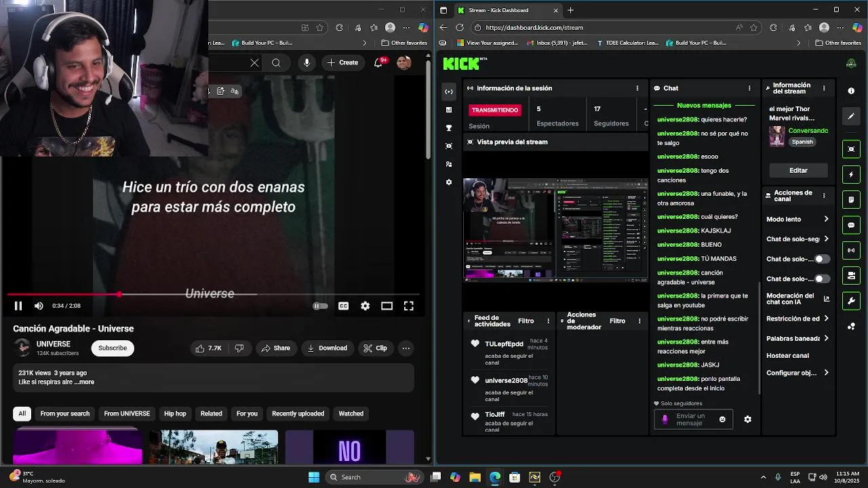Click Kick right rail pencil icon

point(851,116)
